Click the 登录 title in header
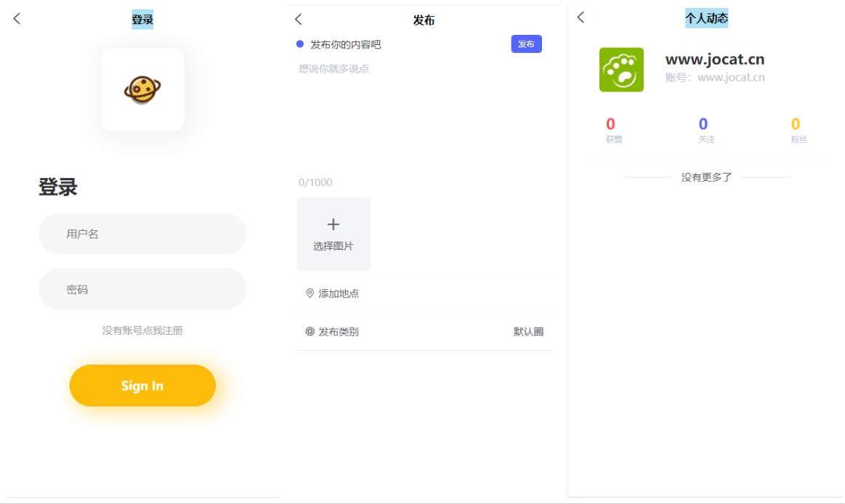845x504 pixels. point(142,20)
